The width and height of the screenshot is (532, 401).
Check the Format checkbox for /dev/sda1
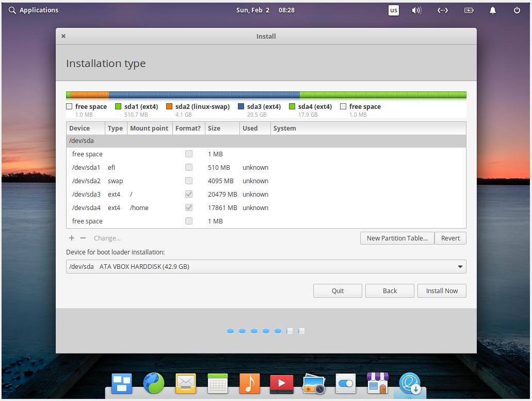point(188,167)
